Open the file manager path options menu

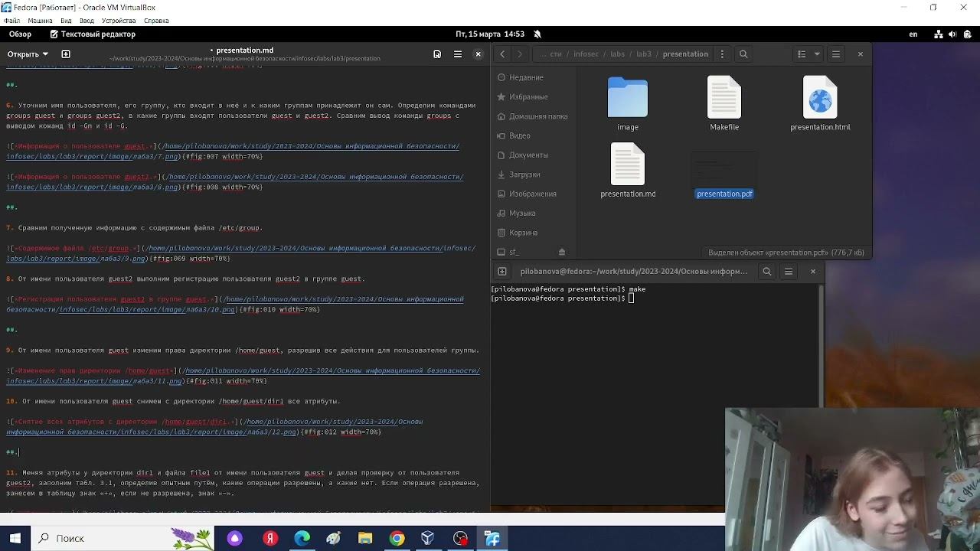(x=722, y=54)
